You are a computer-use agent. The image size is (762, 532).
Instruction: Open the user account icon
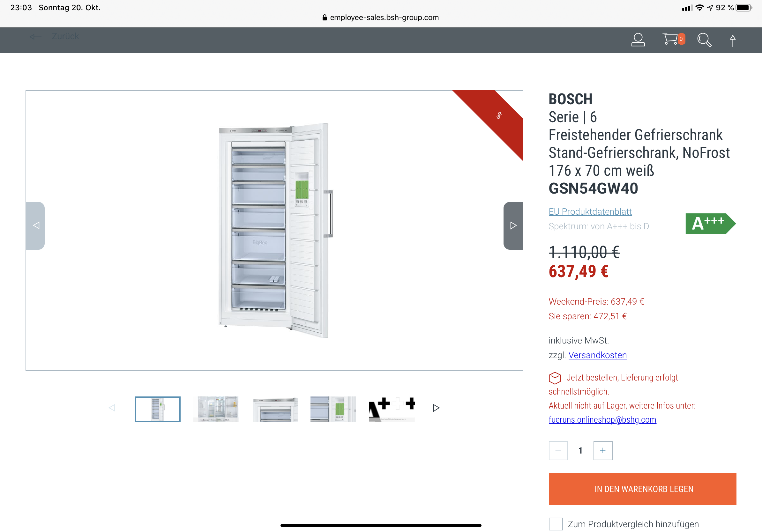click(x=638, y=40)
